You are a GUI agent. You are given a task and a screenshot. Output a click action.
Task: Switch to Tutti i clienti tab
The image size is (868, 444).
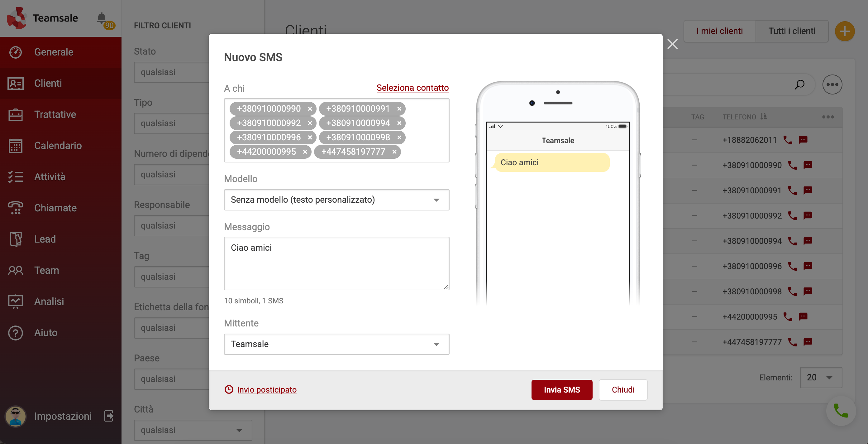click(792, 31)
